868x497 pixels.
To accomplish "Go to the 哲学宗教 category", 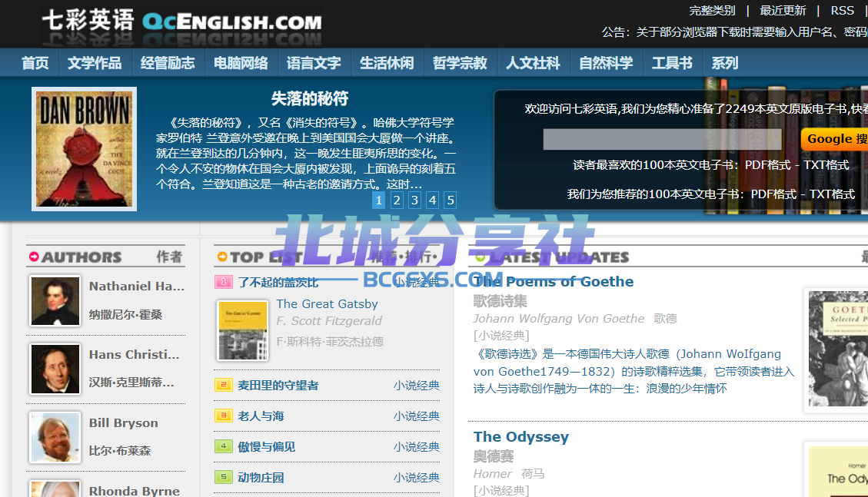I will click(460, 63).
